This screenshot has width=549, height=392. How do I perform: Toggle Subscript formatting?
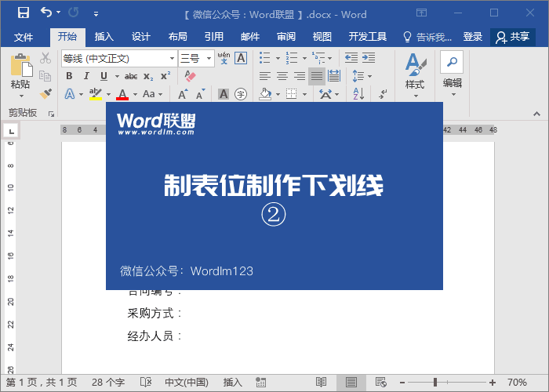148,76
